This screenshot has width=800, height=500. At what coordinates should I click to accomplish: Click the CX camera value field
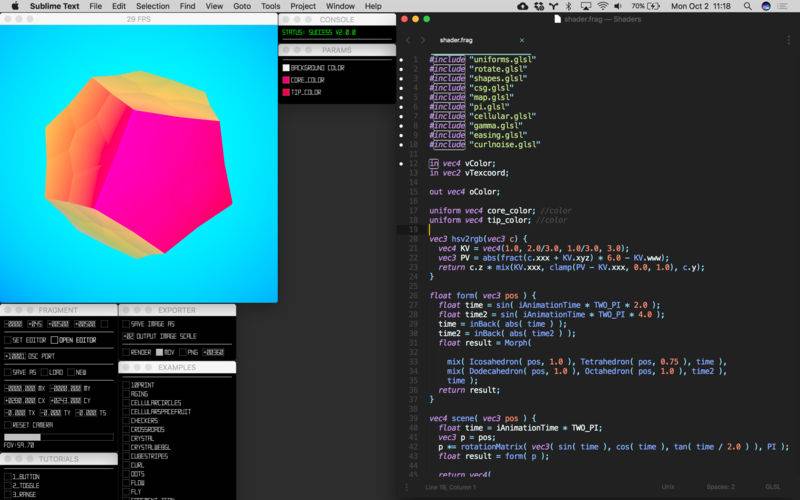[x=20, y=401]
